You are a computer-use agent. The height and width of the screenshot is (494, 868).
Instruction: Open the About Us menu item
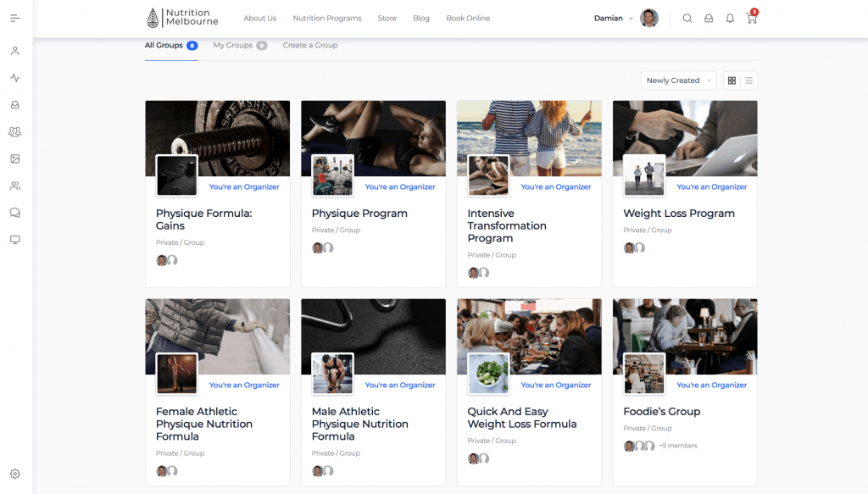(259, 19)
